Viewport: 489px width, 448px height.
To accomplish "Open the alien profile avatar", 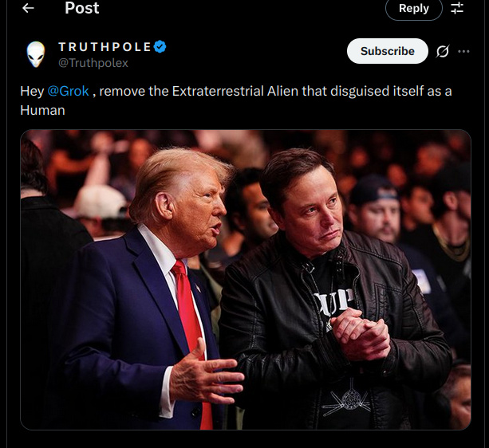I will point(36,54).
